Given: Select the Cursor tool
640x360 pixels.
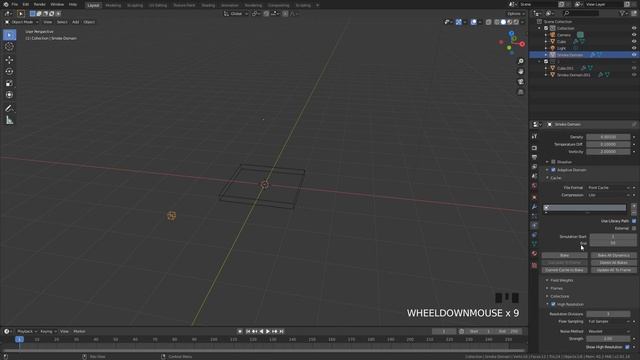Looking at the screenshot, I should coord(9,47).
